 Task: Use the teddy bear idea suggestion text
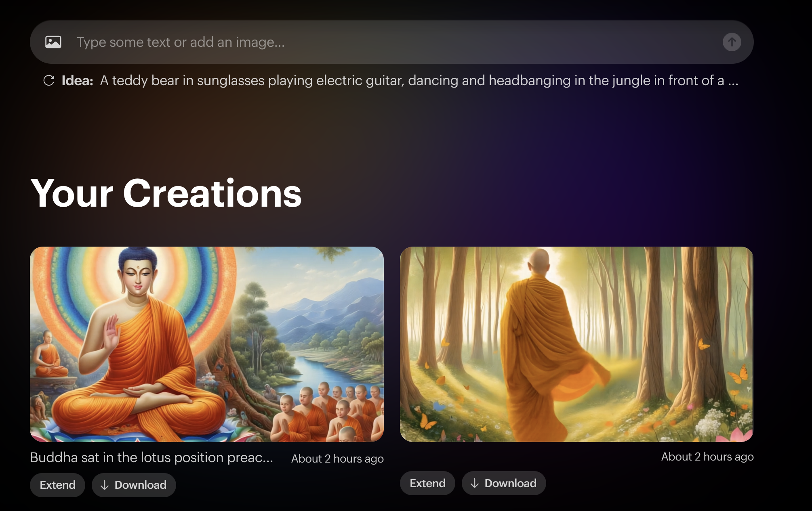pos(419,81)
